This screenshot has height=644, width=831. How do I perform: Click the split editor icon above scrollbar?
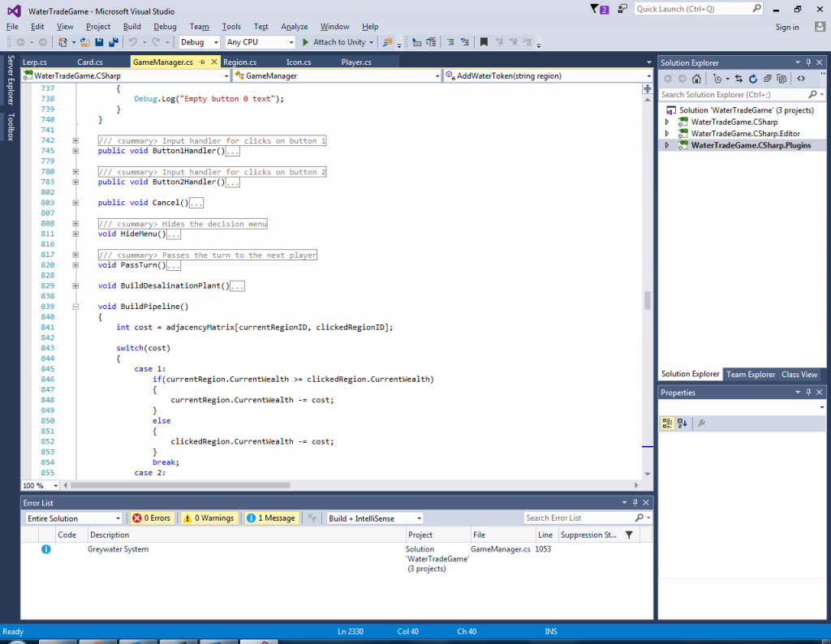[647, 89]
